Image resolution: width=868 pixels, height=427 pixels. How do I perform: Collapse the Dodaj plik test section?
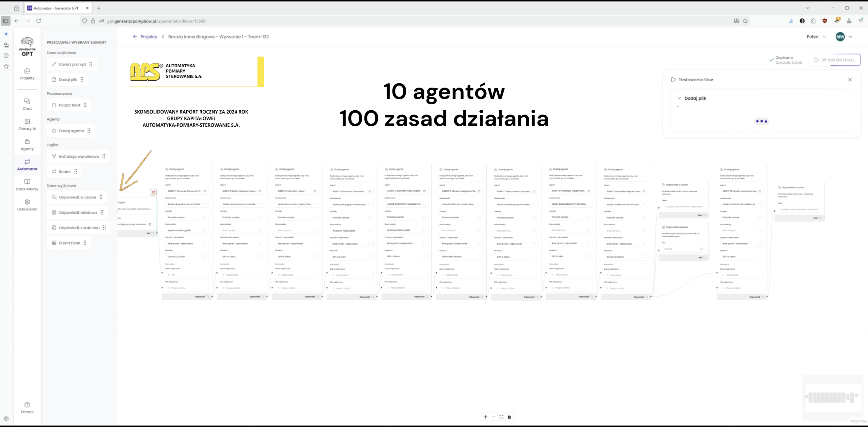[x=679, y=98]
